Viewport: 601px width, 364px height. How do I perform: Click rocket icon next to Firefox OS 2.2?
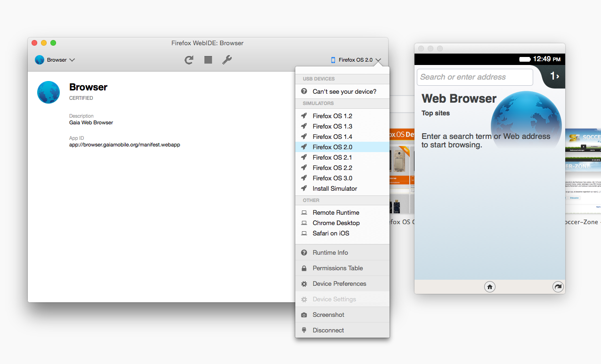click(304, 168)
